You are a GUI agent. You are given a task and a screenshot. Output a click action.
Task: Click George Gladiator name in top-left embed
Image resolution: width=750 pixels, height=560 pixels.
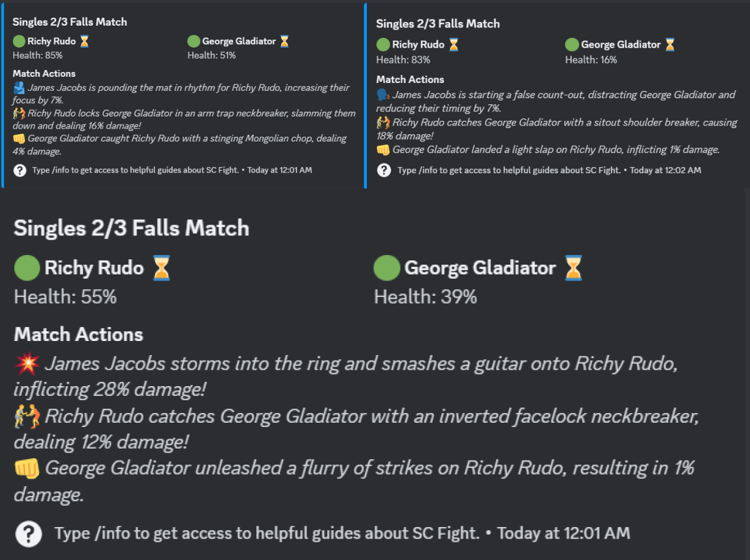(x=239, y=41)
